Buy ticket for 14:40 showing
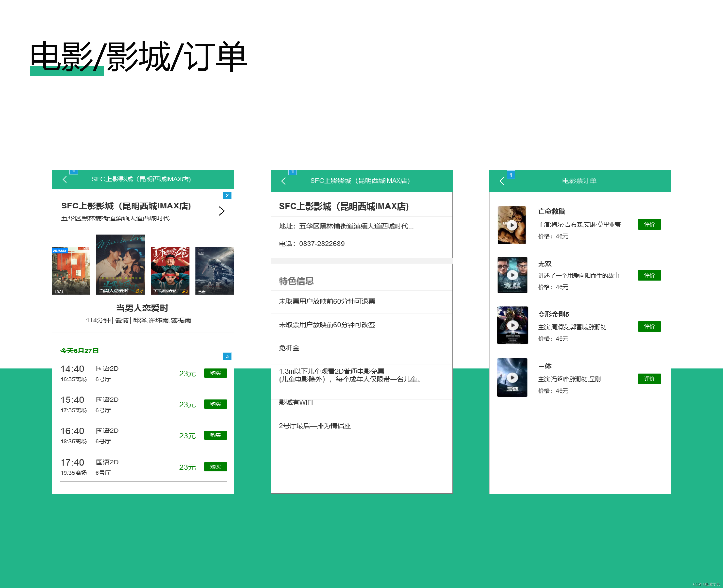 [215, 373]
